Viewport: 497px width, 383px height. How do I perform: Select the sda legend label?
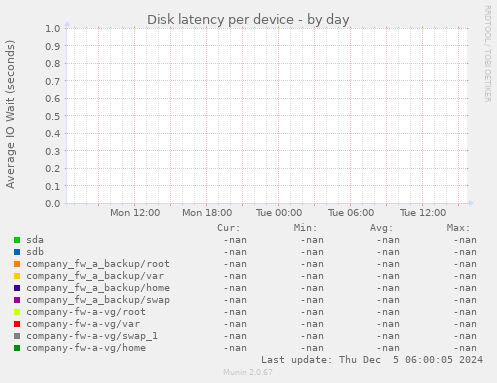point(35,240)
